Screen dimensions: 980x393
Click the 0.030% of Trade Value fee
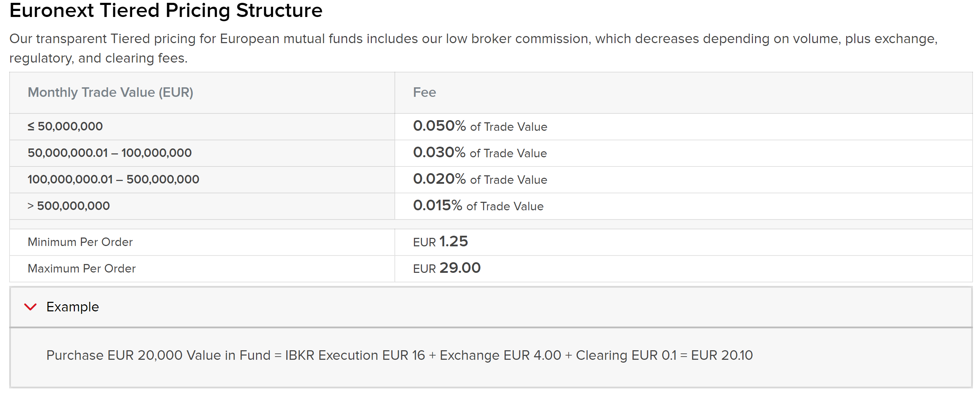pos(480,153)
